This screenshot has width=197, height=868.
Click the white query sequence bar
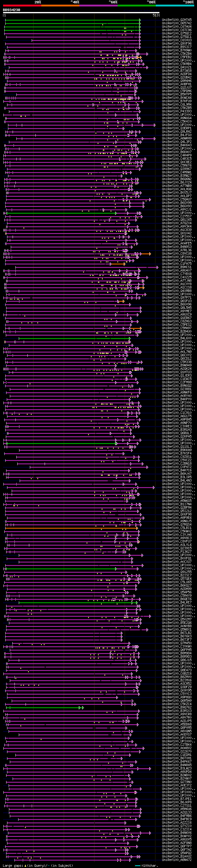[x=81, y=13]
